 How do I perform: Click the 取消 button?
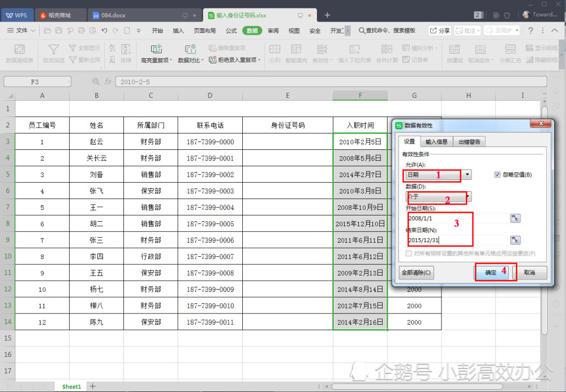tap(530, 273)
